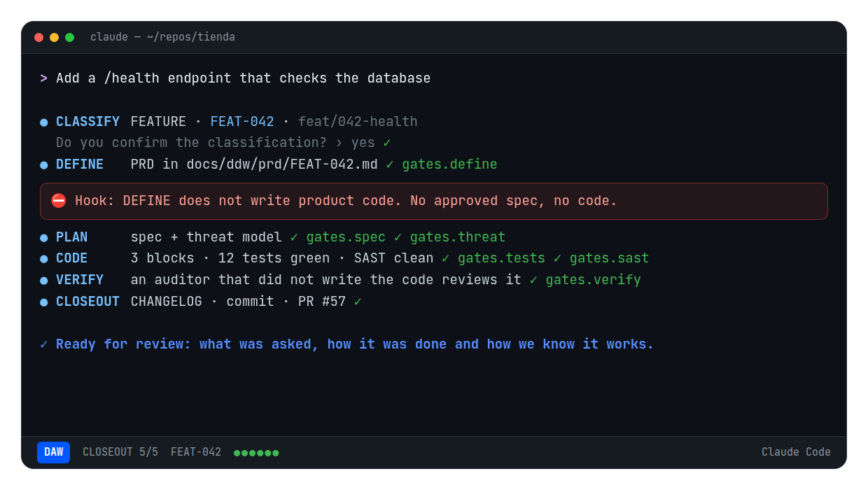Screen dimensions: 868x490
Task: Click the gates.sast gate
Action: (x=609, y=258)
